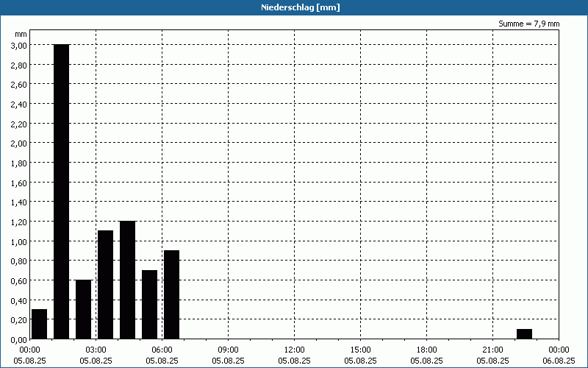Click the 2,80 y-axis value

[x=19, y=65]
